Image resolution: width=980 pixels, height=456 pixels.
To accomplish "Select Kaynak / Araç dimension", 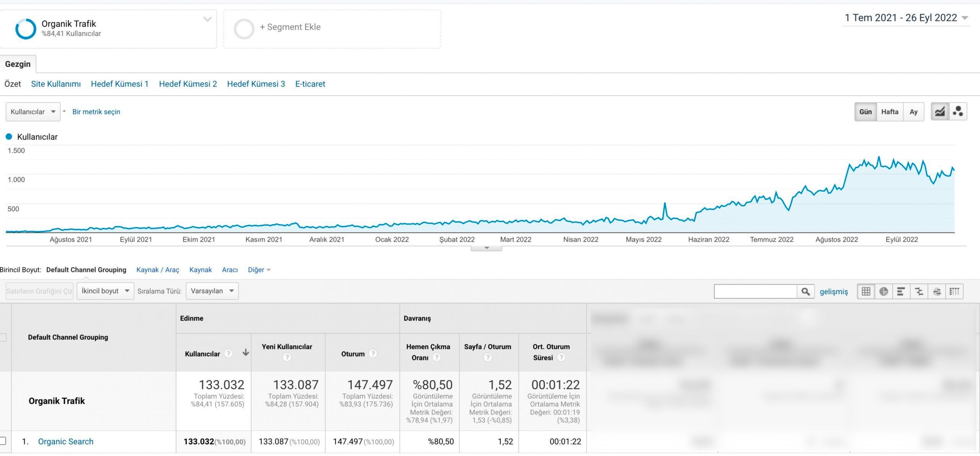I will (x=158, y=270).
